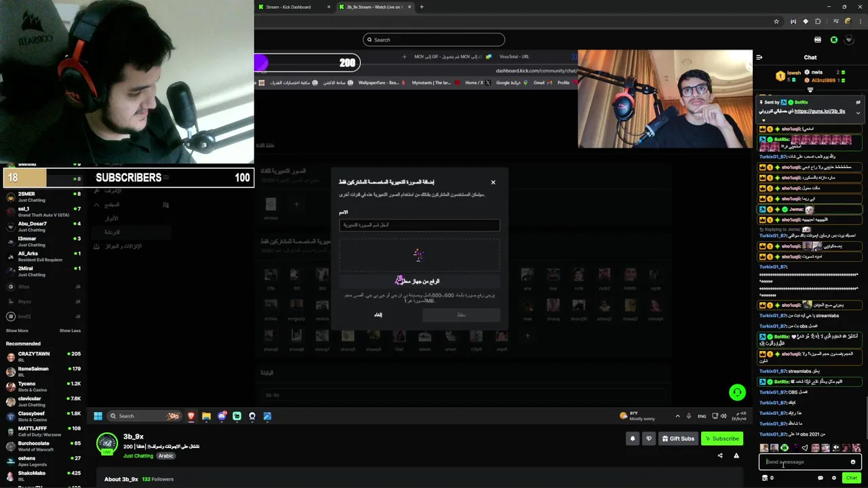Collapse chat panel with arrow icon
The height and width of the screenshot is (488, 868).
(x=759, y=57)
